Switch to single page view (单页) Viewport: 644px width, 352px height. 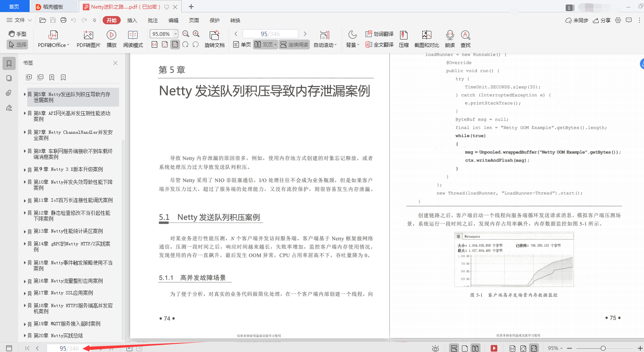[242, 44]
